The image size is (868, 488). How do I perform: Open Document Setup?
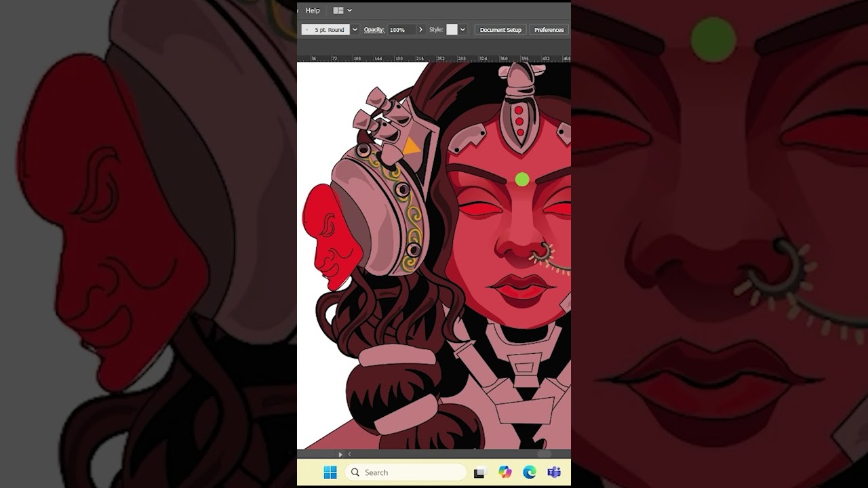pos(500,30)
